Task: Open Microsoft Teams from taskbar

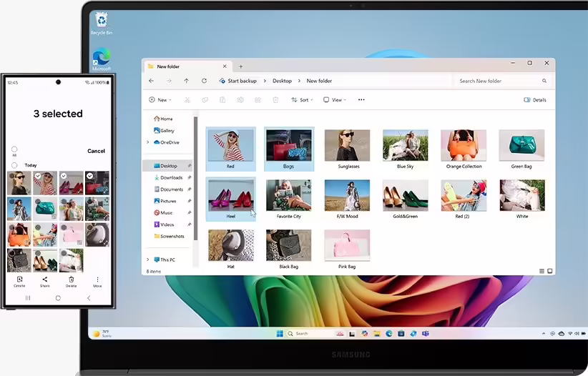Action: [425, 334]
